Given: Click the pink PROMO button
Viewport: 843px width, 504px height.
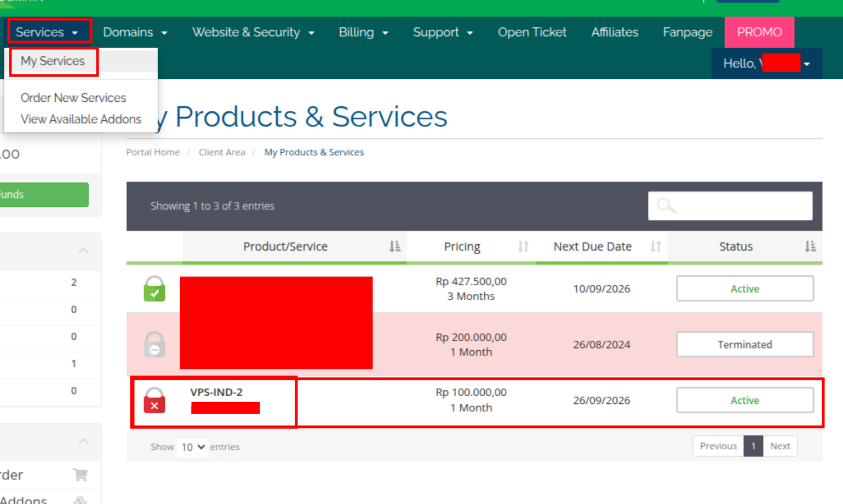Looking at the screenshot, I should 759,32.
